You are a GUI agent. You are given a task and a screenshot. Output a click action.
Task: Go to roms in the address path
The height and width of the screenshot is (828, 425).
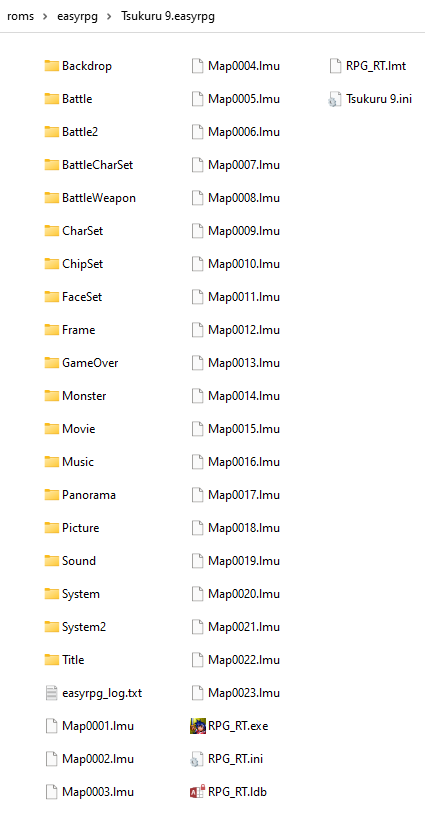[x=21, y=16]
